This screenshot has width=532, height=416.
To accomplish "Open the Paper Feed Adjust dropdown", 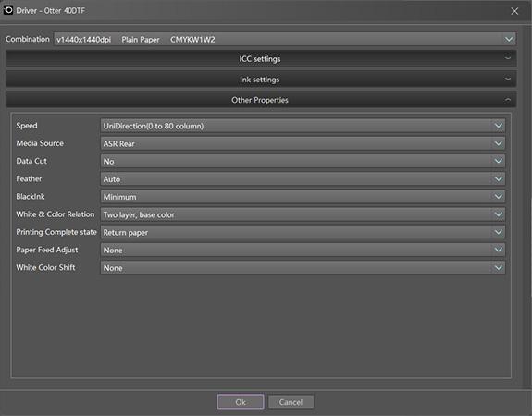I will 303,250.
